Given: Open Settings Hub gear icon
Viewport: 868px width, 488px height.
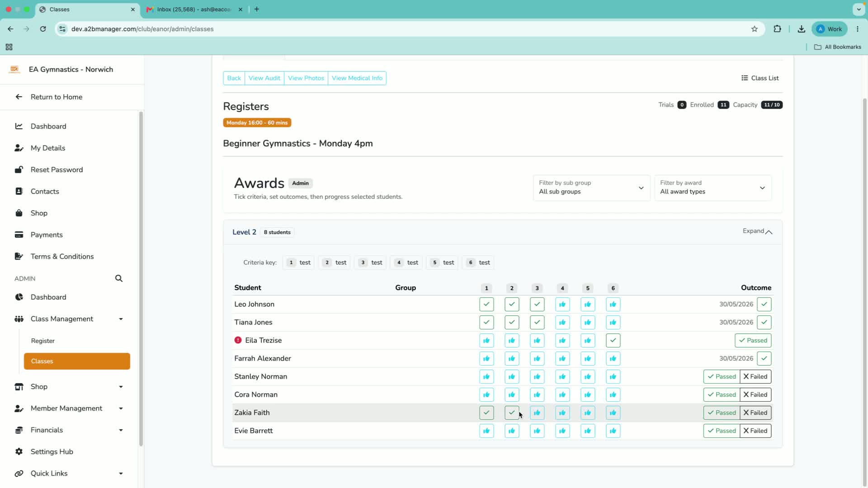Looking at the screenshot, I should (x=19, y=451).
